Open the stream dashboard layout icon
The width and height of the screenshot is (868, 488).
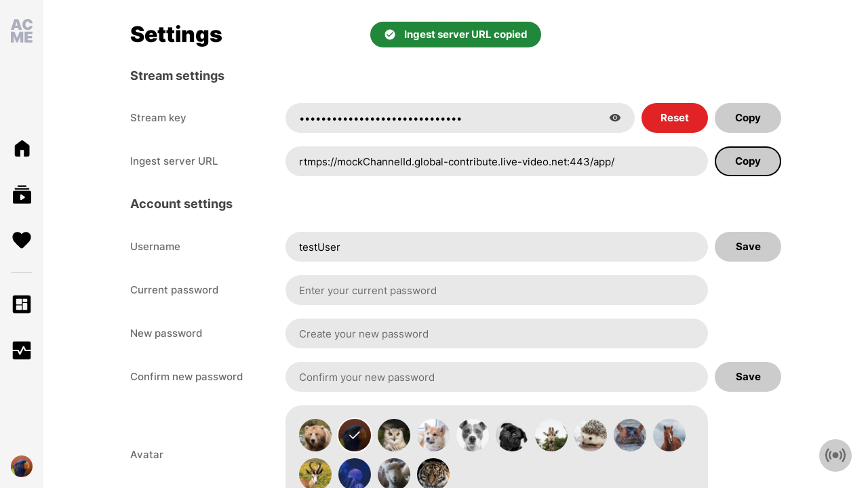pyautogui.click(x=22, y=304)
